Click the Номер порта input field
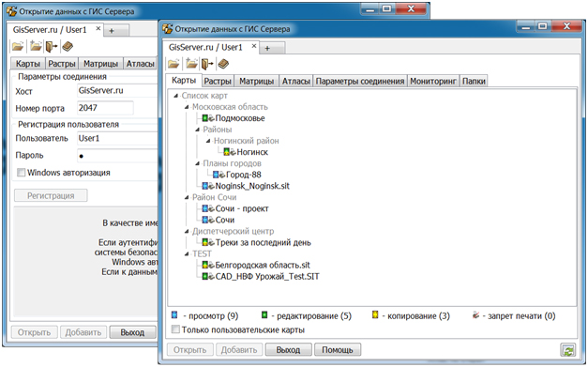This screenshot has height=367, width=588. 105,108
